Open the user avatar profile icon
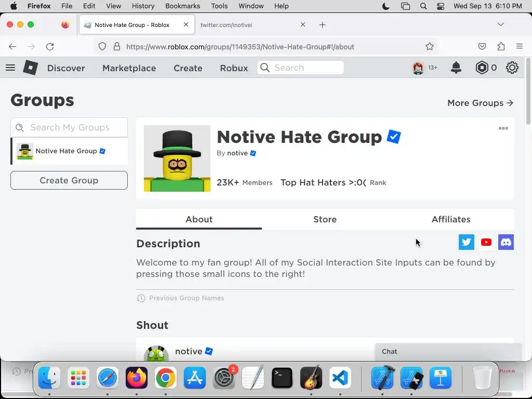Image resolution: width=532 pixels, height=399 pixels. point(418,68)
